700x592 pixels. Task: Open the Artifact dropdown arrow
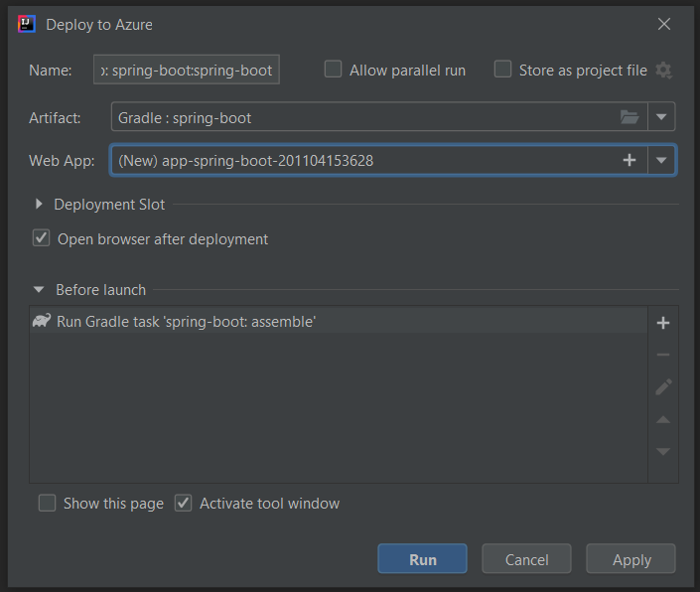point(661,117)
